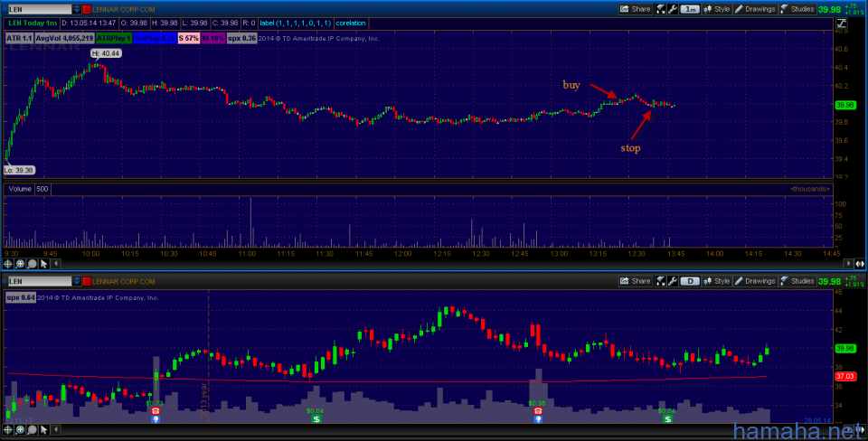Click the green ATRPlay 1 label

point(114,38)
